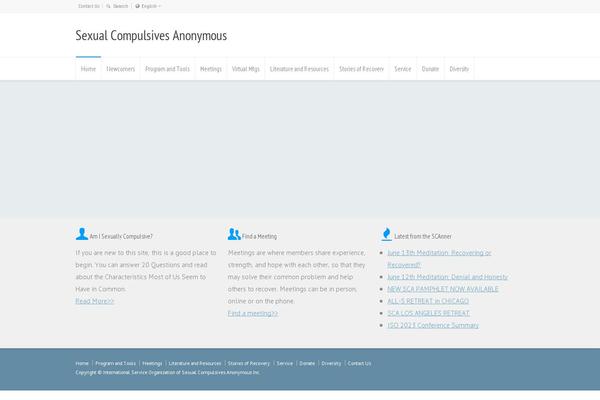
Task: Click the magnifier icon in the top bar
Action: [x=108, y=6]
